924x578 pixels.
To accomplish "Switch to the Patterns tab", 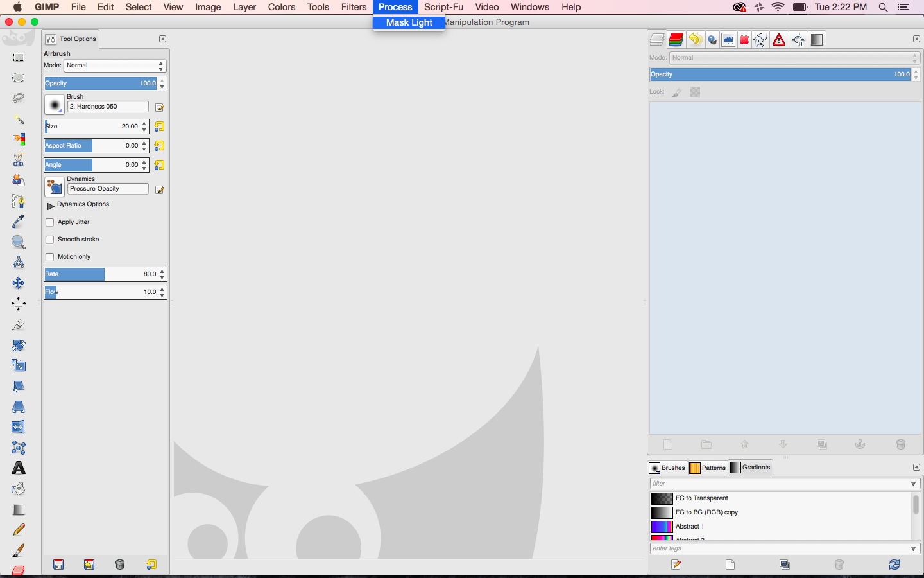I will click(x=708, y=468).
